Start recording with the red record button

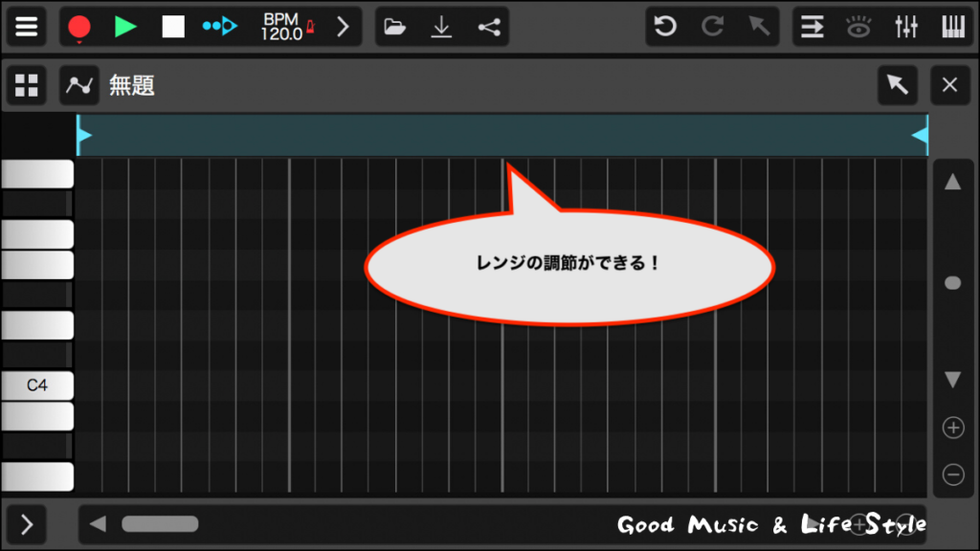click(79, 27)
